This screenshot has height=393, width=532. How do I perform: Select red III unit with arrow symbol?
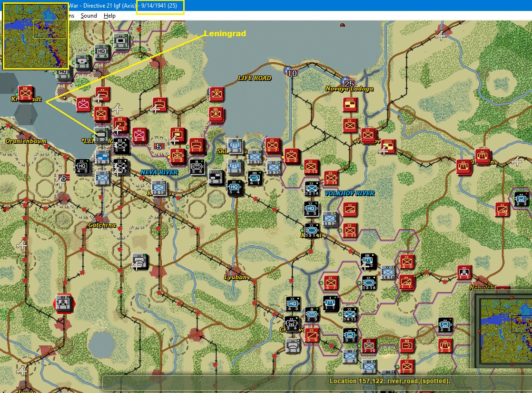[x=407, y=345]
